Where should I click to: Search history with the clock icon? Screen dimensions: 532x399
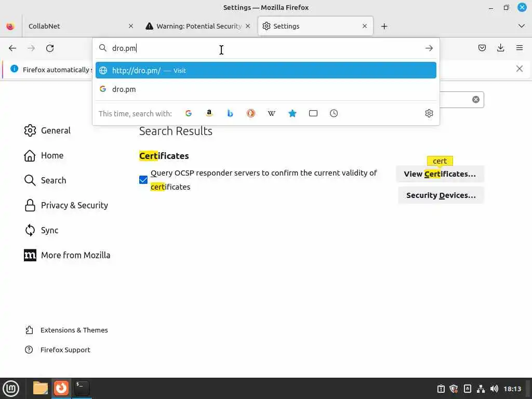[x=334, y=113]
